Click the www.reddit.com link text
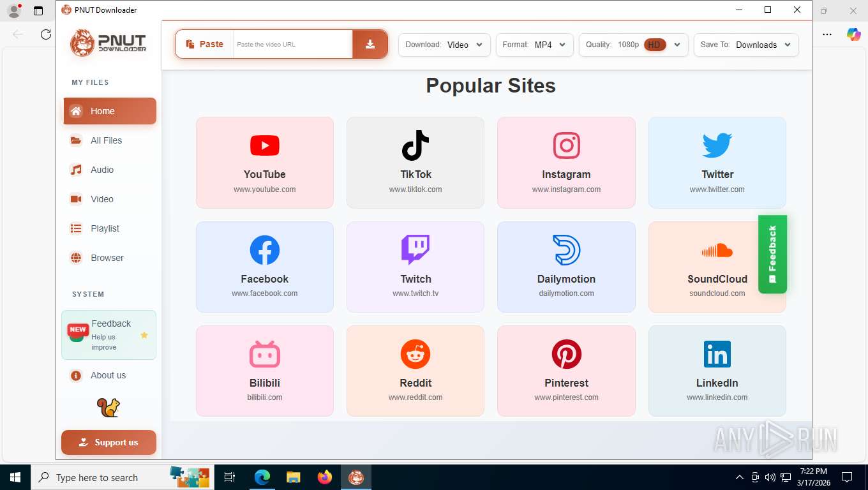The height and width of the screenshot is (490, 868). tap(415, 397)
